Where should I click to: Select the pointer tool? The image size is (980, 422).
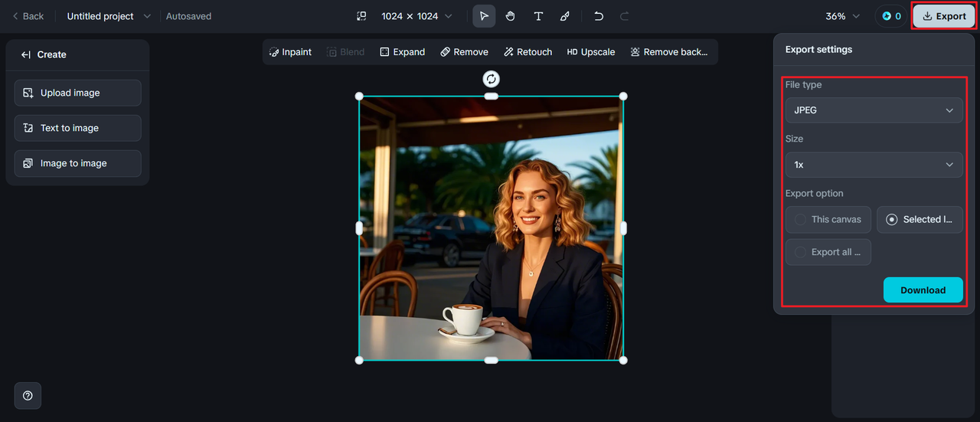(x=484, y=16)
